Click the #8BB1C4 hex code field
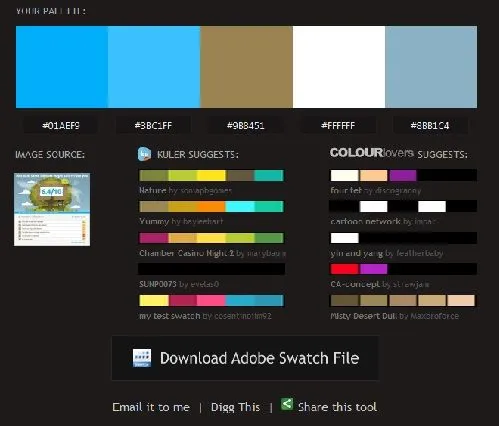Screen dimensions: 499x426 430,125
